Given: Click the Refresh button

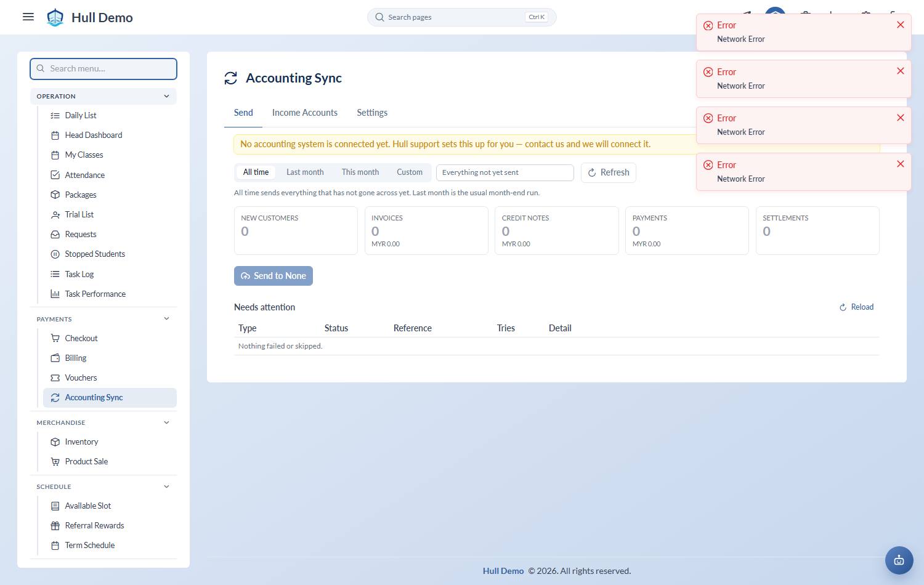Looking at the screenshot, I should tap(609, 172).
